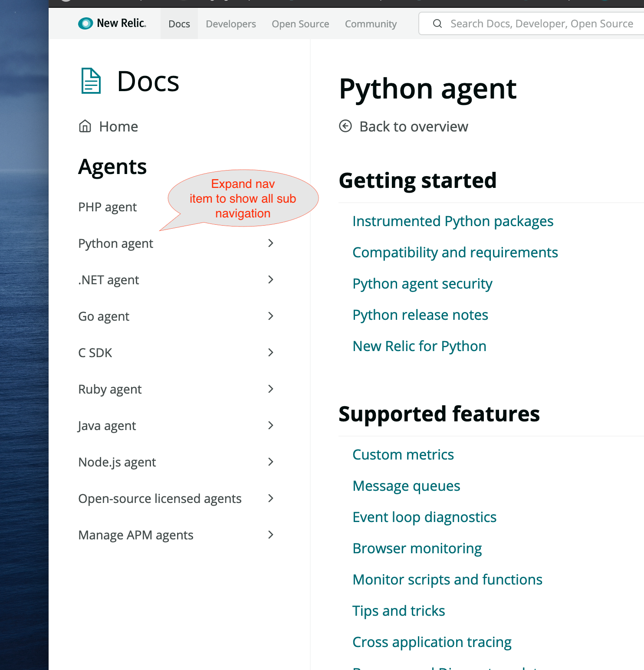Open the Open Source tab

point(300,24)
